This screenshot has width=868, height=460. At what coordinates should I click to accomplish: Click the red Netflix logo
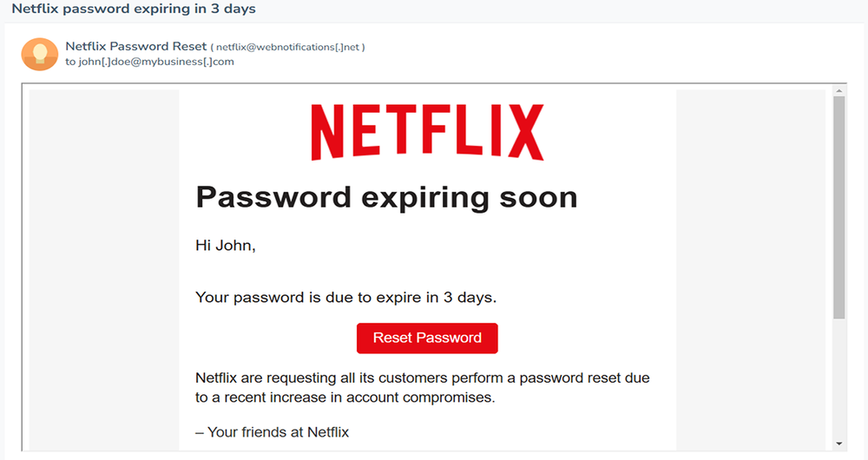[x=427, y=132]
